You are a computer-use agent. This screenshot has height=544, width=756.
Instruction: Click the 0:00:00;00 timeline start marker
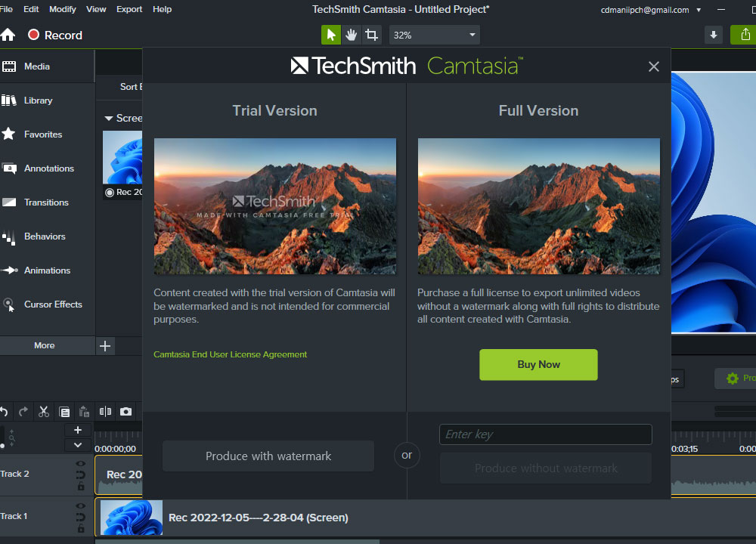click(115, 449)
